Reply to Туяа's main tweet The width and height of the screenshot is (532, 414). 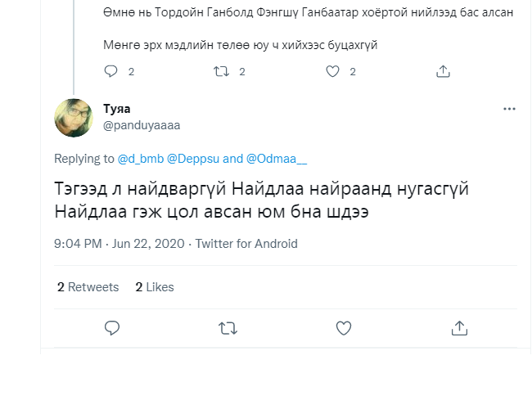point(113,328)
